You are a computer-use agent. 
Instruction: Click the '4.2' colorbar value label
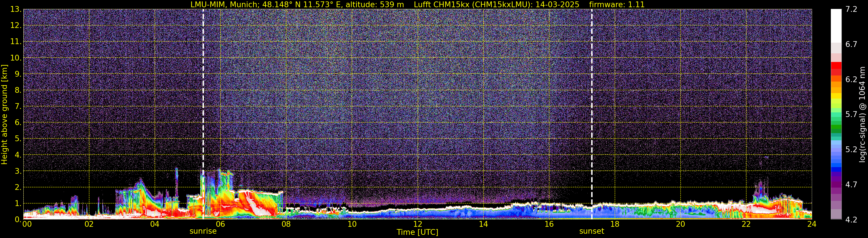click(852, 220)
